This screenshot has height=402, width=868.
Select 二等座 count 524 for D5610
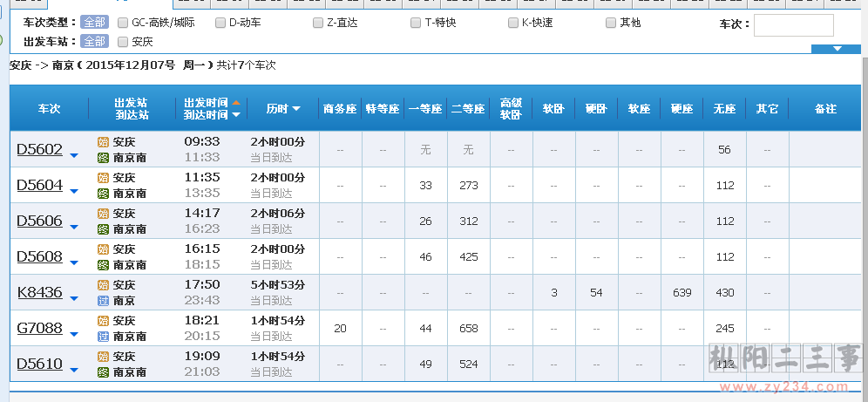[x=468, y=365]
